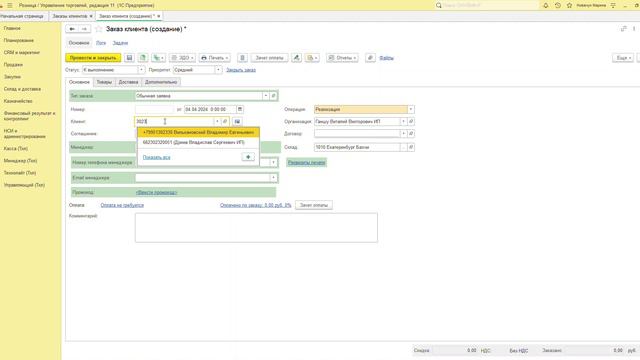Open favorites star icon in title bar
This screenshot has width=640, height=360.
pos(569,6)
